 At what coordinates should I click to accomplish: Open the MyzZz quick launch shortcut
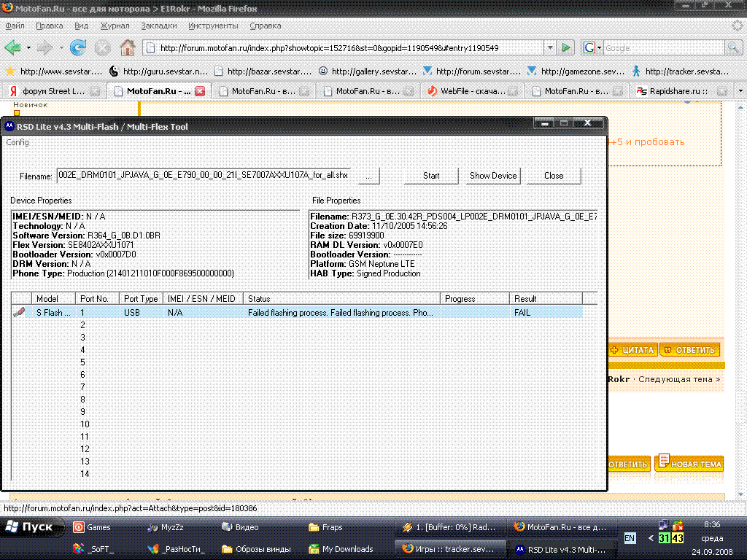coord(165,527)
